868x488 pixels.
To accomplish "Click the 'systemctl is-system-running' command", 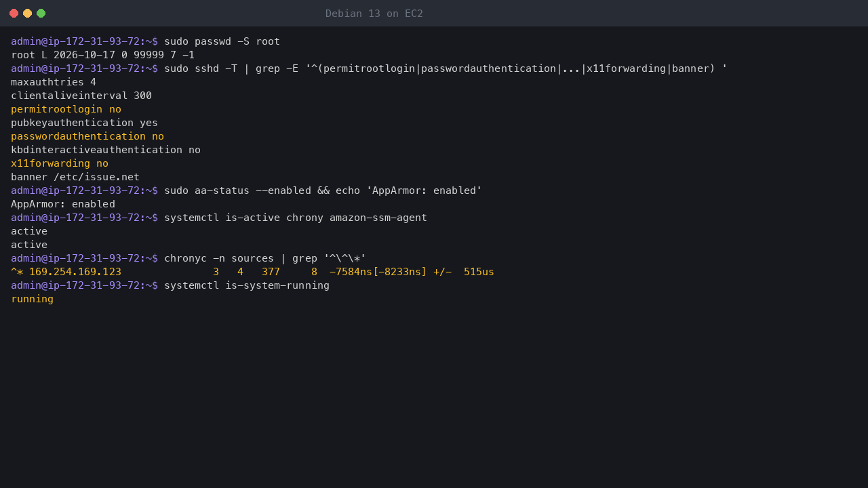I will pos(247,285).
